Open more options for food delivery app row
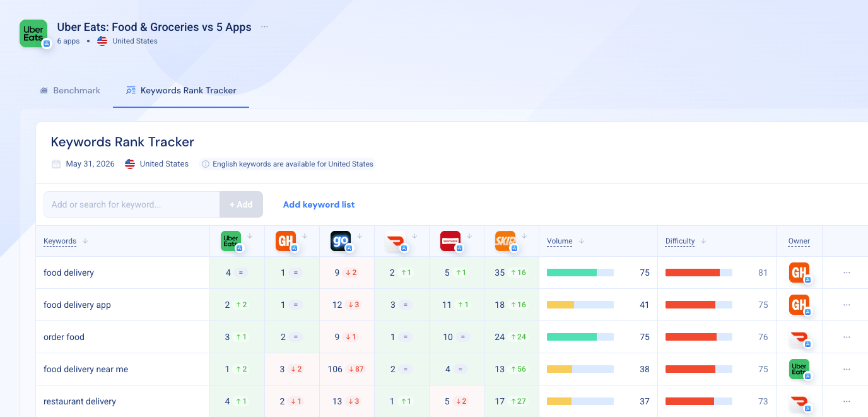 tap(847, 305)
